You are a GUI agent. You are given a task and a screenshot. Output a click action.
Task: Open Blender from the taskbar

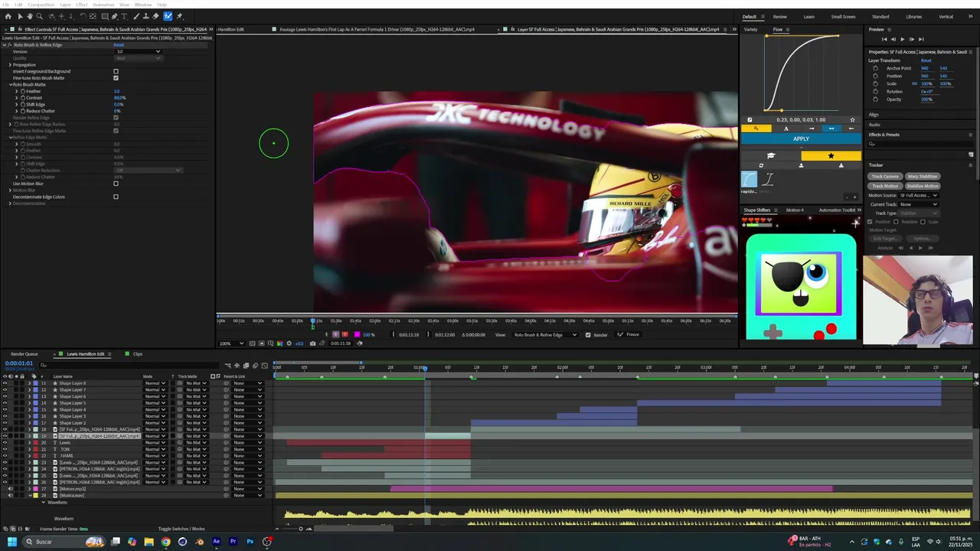[x=200, y=541]
